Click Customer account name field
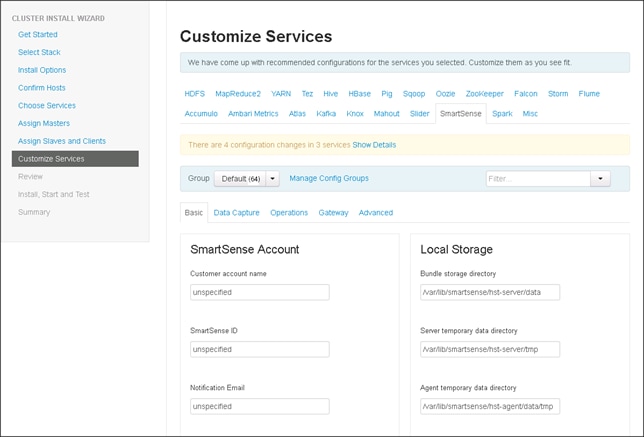The height and width of the screenshot is (437, 644). click(260, 292)
